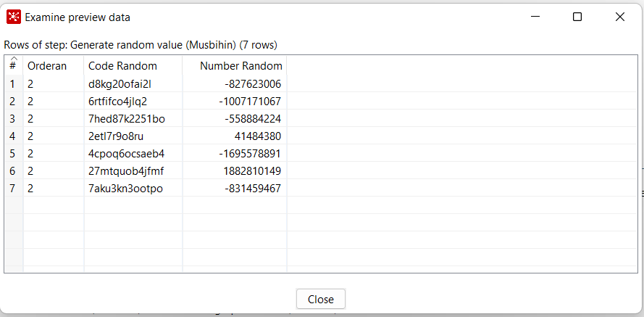Click the Spoon application icon in title bar
The height and width of the screenshot is (317, 644).
14,17
